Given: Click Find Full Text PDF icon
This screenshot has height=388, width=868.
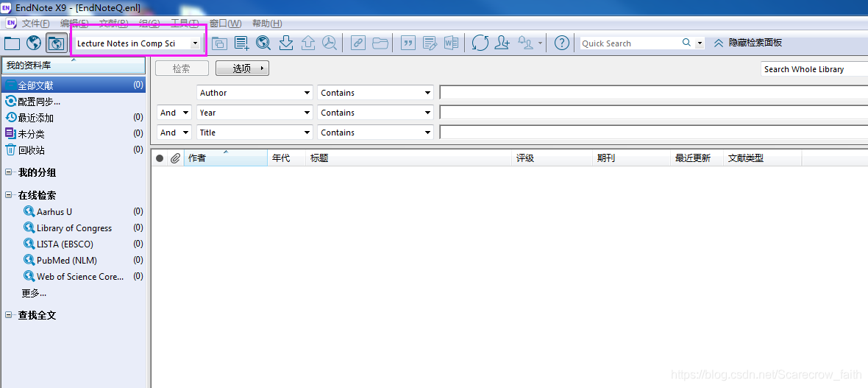Looking at the screenshot, I should coord(330,43).
